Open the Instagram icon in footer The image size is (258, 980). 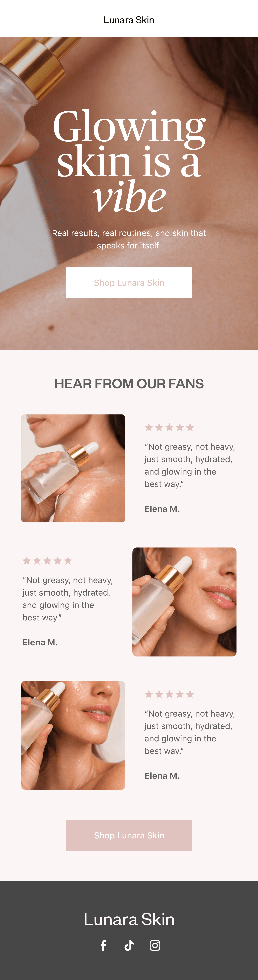click(x=155, y=945)
